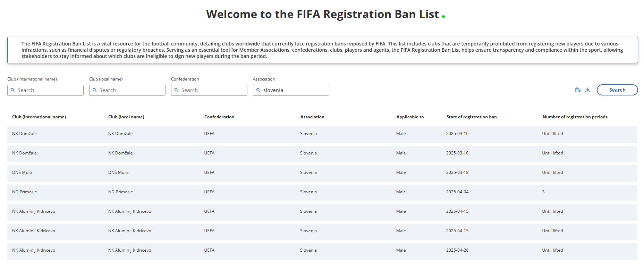This screenshot has width=644, height=269.
Task: Focus the Confederation search field
Action: [x=209, y=90]
